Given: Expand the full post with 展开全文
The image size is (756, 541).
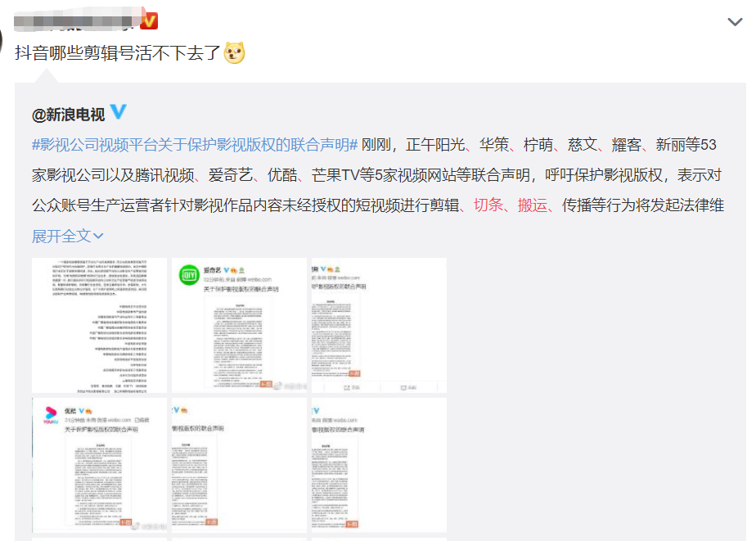Looking at the screenshot, I should click(67, 237).
